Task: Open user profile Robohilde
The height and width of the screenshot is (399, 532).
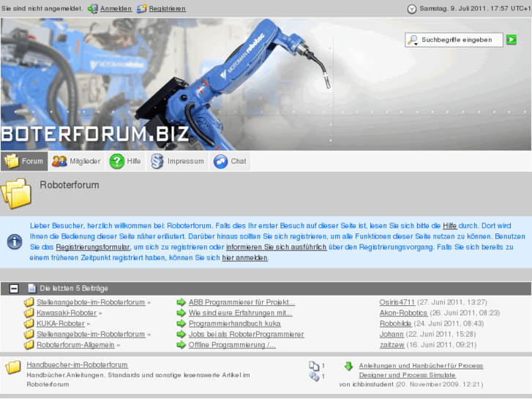Action: (396, 324)
